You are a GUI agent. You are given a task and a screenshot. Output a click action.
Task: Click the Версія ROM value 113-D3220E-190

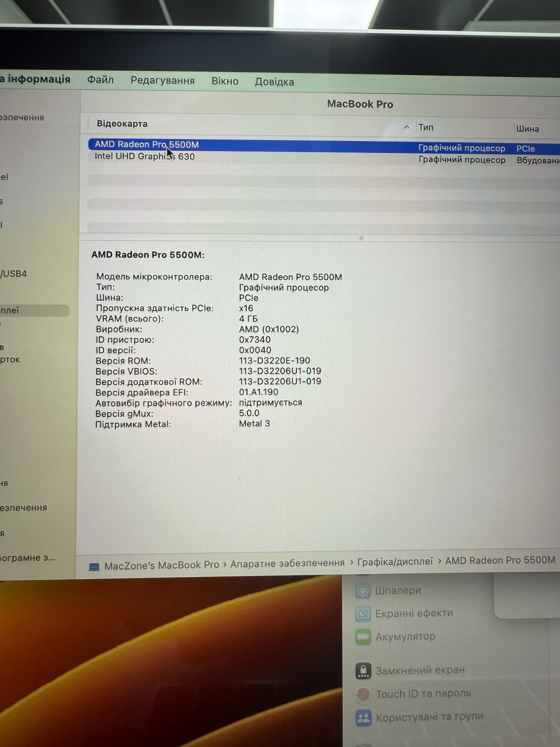coord(274,361)
